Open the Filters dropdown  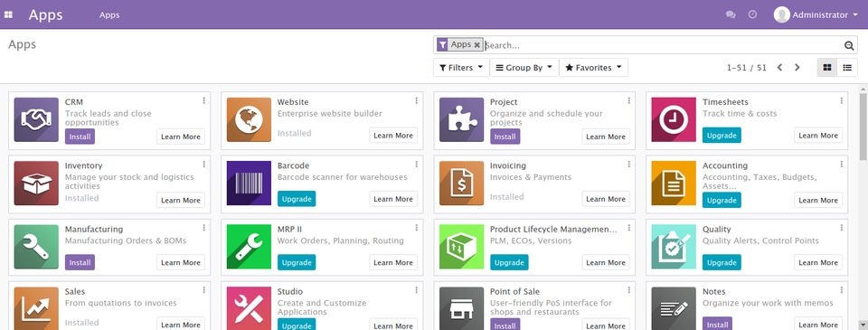pyautogui.click(x=461, y=68)
